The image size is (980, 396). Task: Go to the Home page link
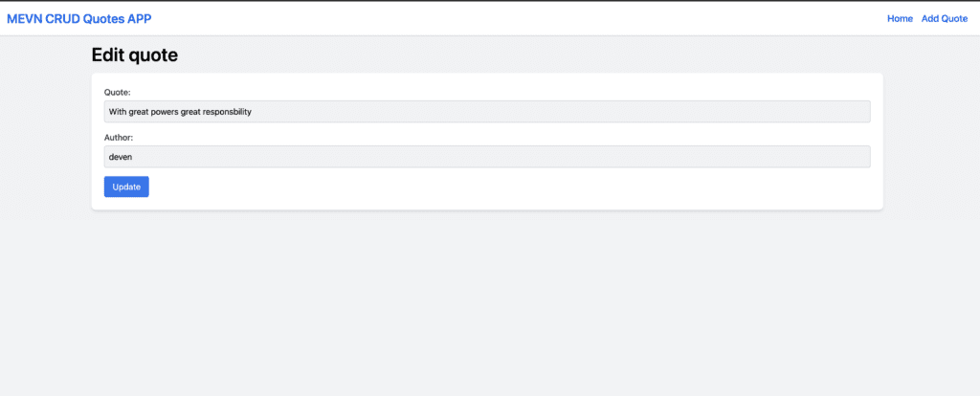click(900, 19)
